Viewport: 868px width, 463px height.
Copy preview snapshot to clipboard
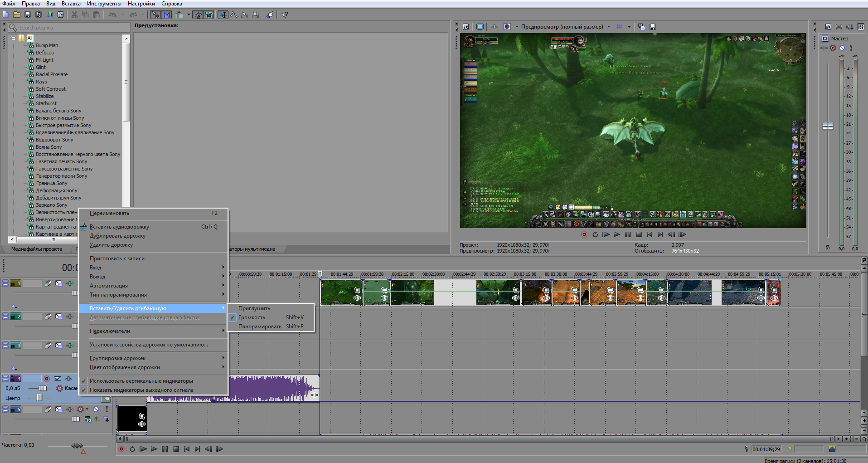coord(641,27)
